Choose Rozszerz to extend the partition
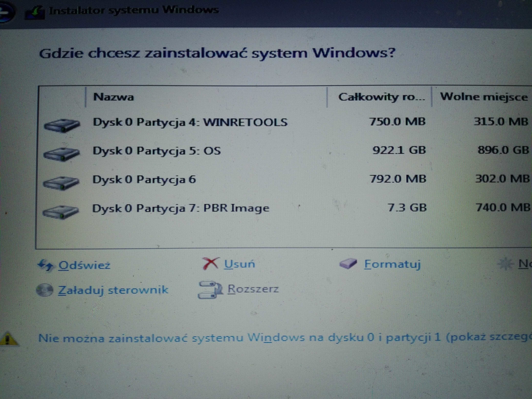This screenshot has height=399, width=532. pos(253,289)
